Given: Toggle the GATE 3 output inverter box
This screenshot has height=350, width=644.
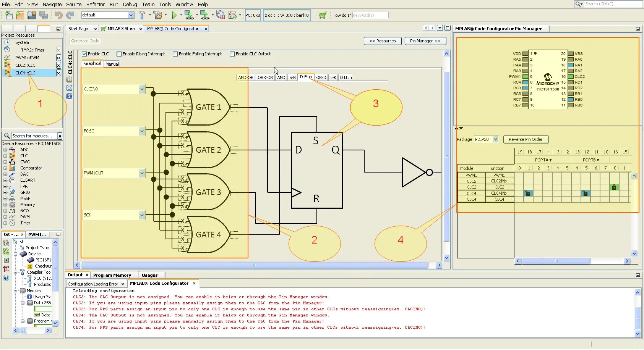Looking at the screenshot, I should [234, 193].
